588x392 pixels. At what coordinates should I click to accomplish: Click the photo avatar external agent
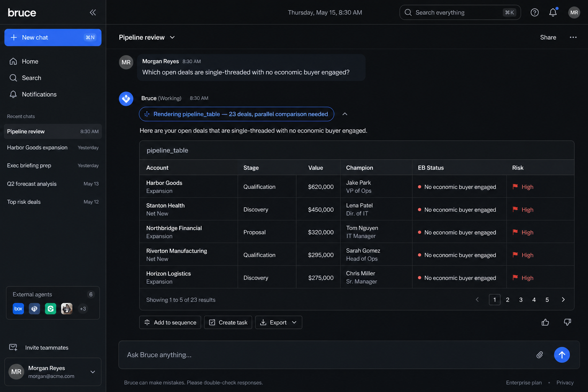click(67, 309)
